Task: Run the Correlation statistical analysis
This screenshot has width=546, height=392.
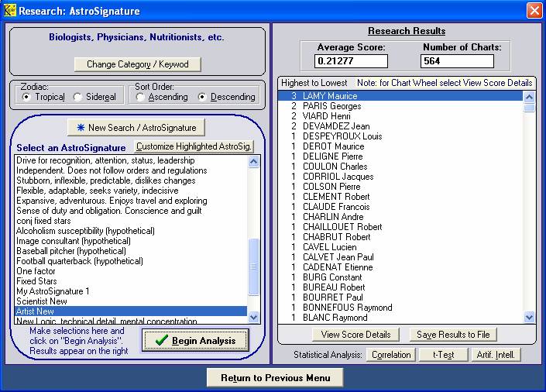Action: point(391,355)
